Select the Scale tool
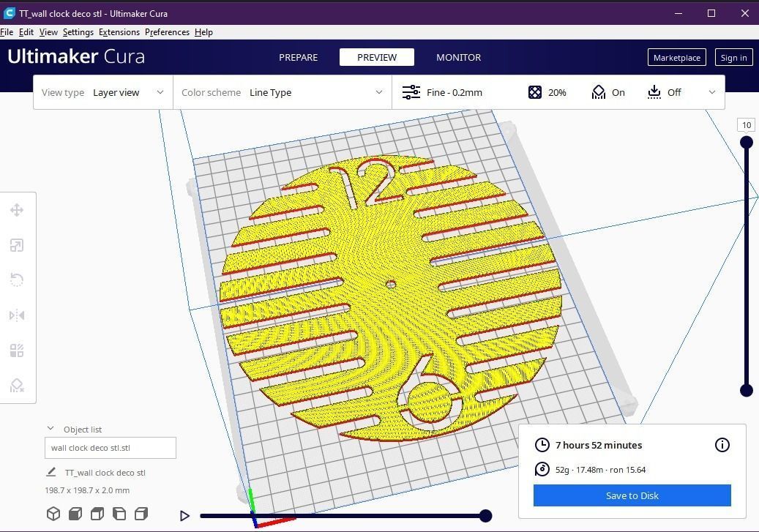Viewport: 759px width, 532px height. click(17, 244)
